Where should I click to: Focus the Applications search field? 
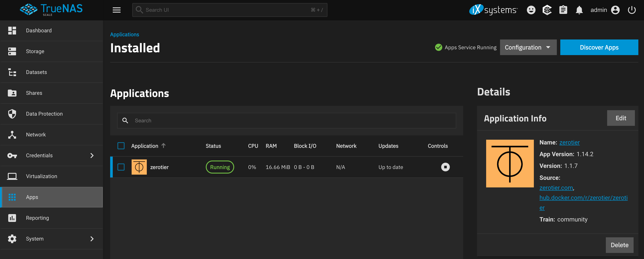coord(286,121)
